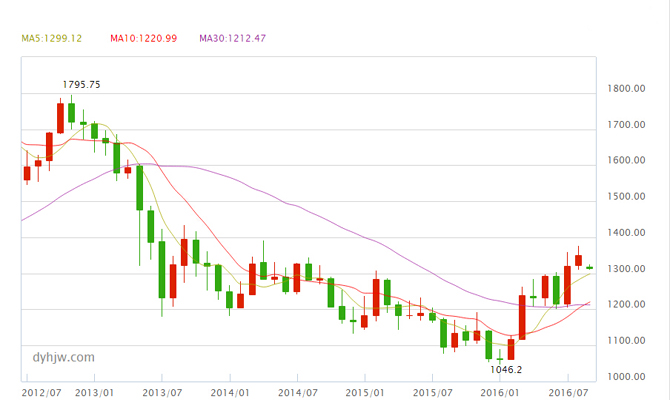
Task: Select the 2013/07 date on the time axis
Action: [x=163, y=394]
